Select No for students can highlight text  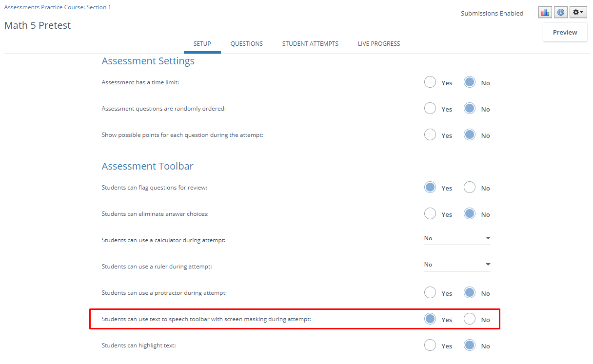(x=470, y=345)
